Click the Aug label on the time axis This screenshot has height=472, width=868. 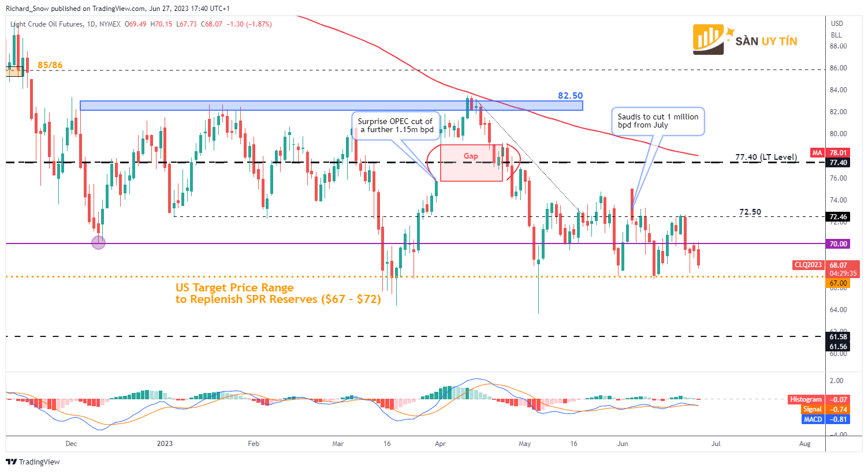click(804, 444)
